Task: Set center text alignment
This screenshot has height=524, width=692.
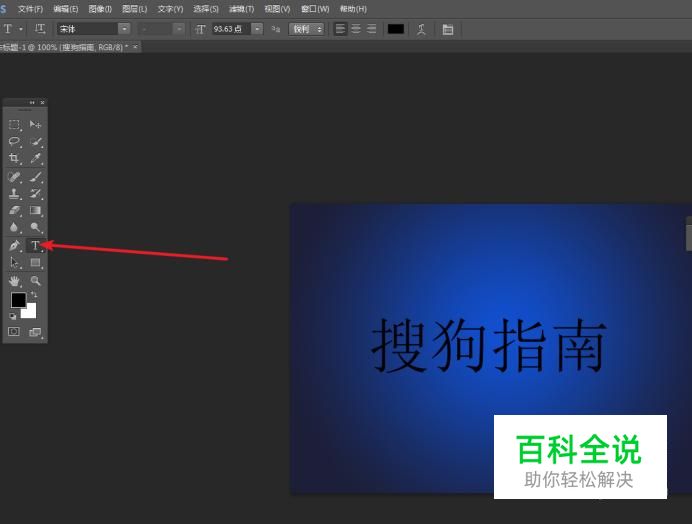Action: [356, 29]
